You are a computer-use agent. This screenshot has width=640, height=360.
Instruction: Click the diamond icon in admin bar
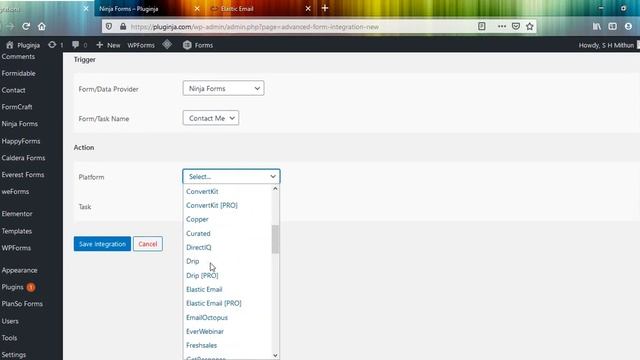coord(167,44)
